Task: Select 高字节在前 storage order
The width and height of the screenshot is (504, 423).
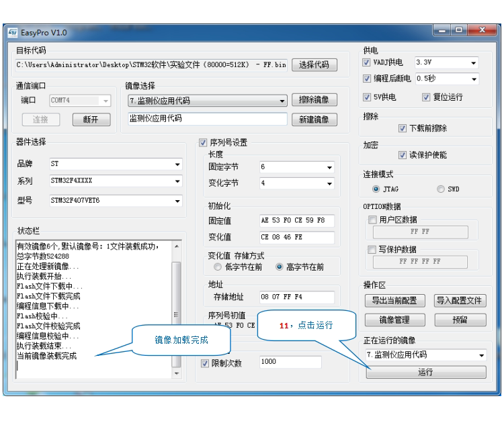Action: pos(280,267)
